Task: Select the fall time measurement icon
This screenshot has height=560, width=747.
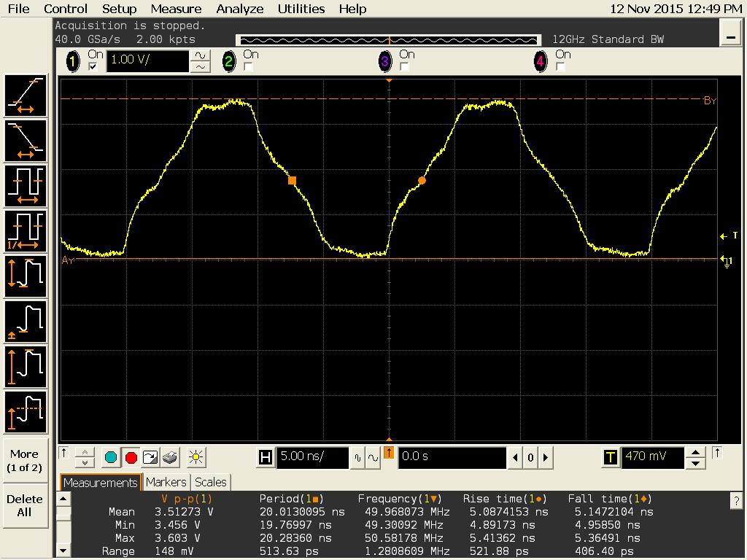Action: click(26, 141)
